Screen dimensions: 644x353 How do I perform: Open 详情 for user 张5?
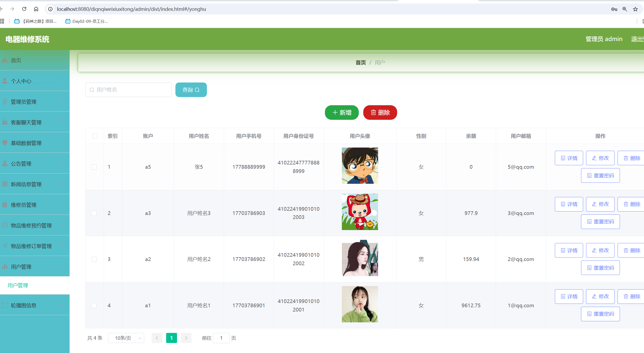[569, 158]
